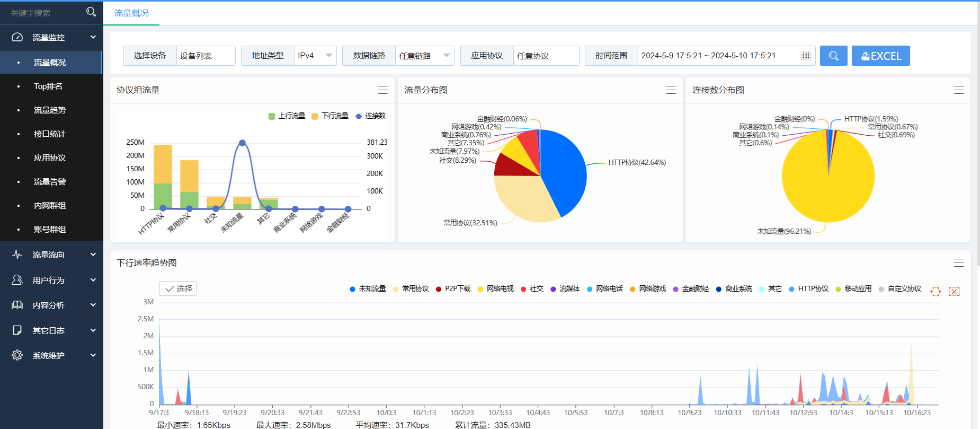Expand the 其它日志 sidebar section chevron
980x429 pixels.
pos(93,330)
